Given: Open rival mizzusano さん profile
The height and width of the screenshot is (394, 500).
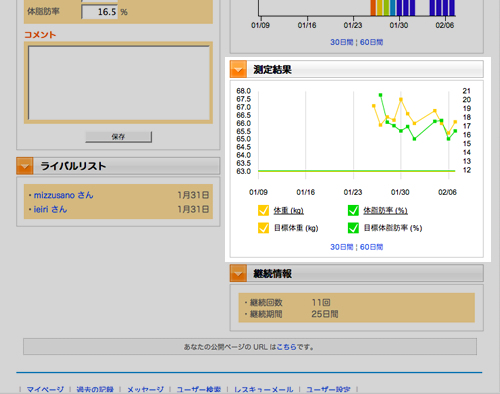Looking at the screenshot, I should coord(63,195).
